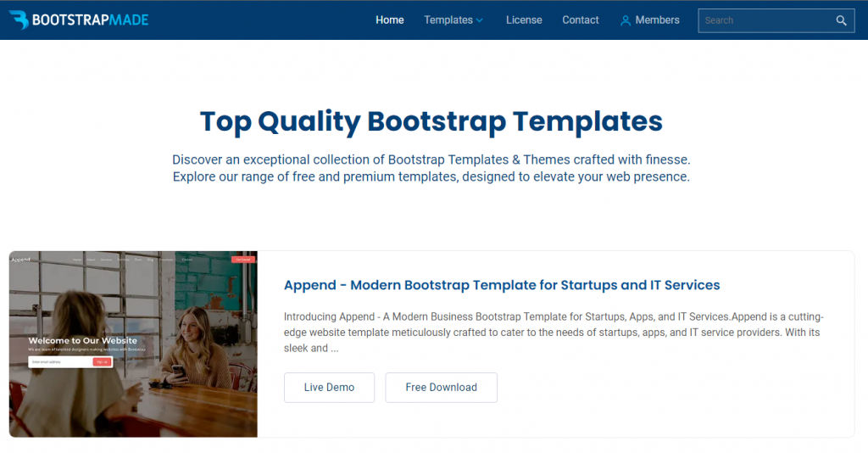The width and height of the screenshot is (868, 453).
Task: Click the Live Demo button
Action: click(x=330, y=388)
